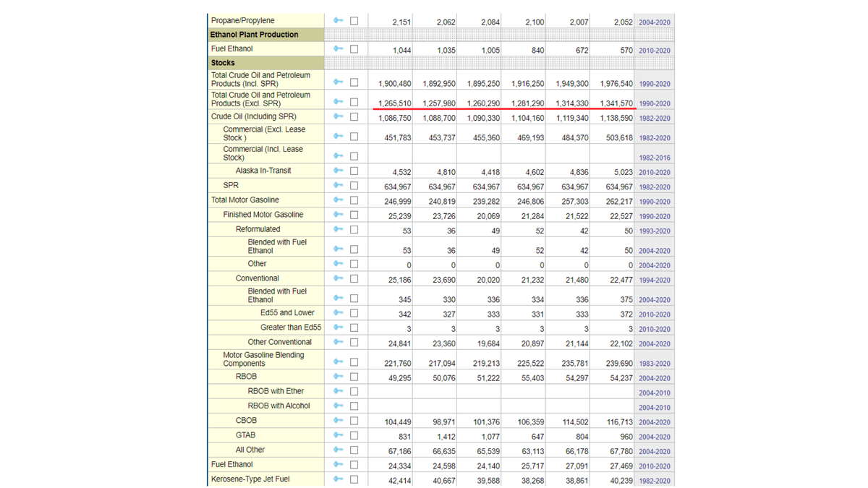Click the Greater than Ed55 label
Screen dimensions: 868x488
(x=291, y=328)
